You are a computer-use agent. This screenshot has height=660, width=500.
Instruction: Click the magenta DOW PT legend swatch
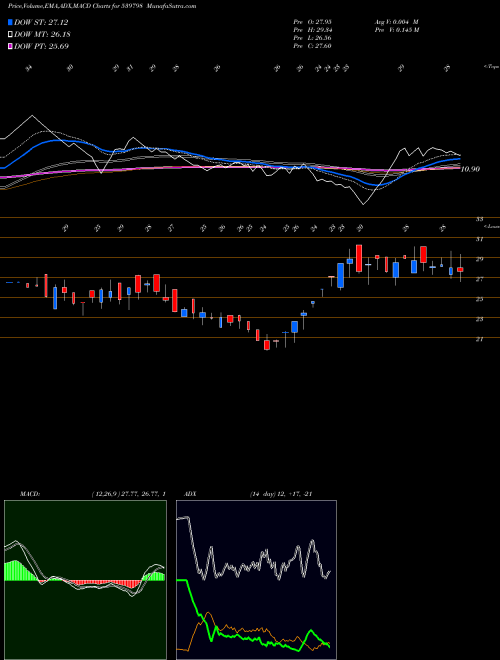point(10,46)
